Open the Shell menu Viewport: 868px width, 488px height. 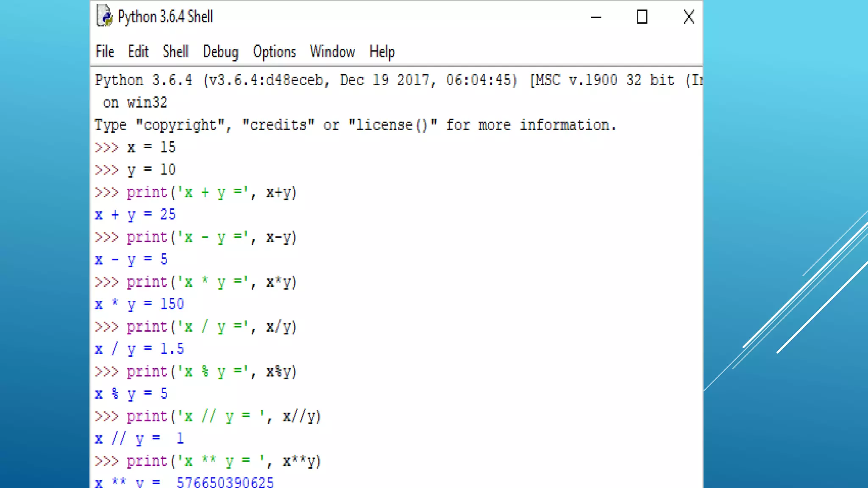tap(175, 52)
